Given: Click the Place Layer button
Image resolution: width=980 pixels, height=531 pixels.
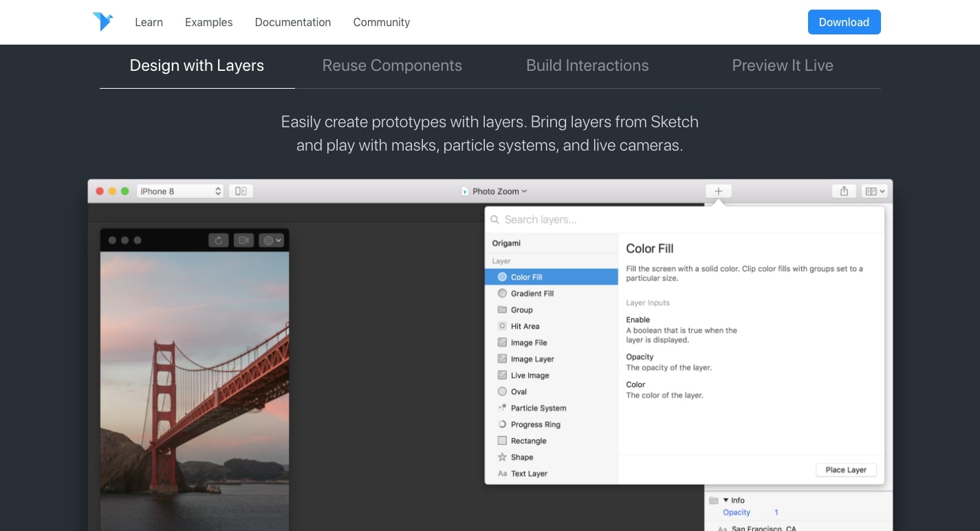Looking at the screenshot, I should click(846, 470).
